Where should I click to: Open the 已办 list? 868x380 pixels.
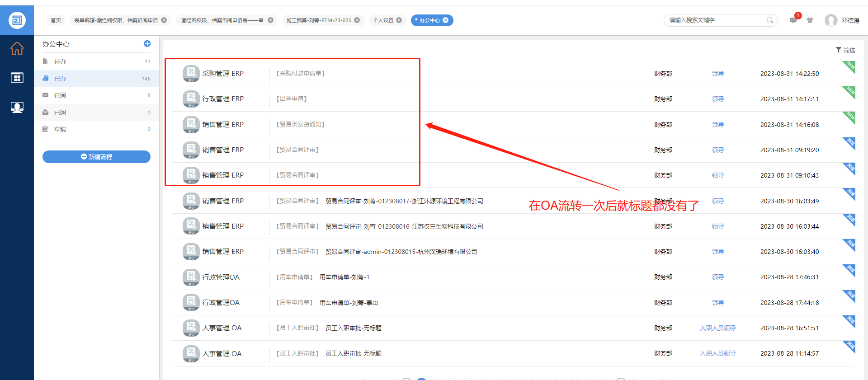point(97,79)
